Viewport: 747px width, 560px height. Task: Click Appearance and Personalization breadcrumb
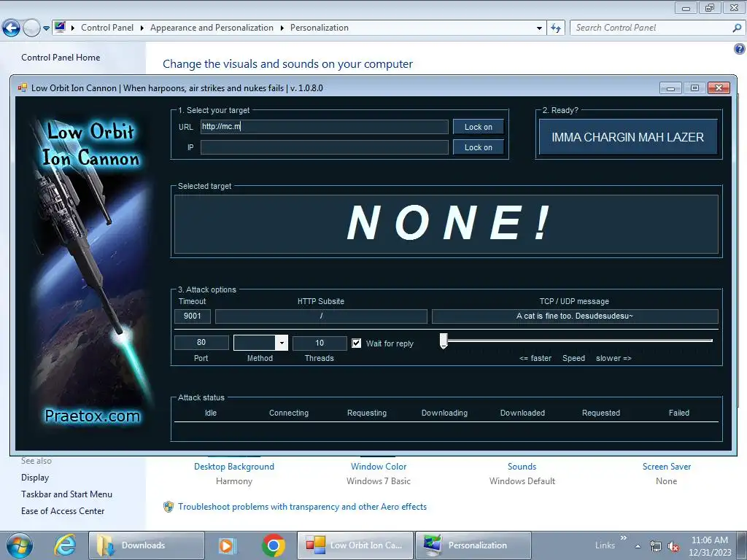pos(212,28)
